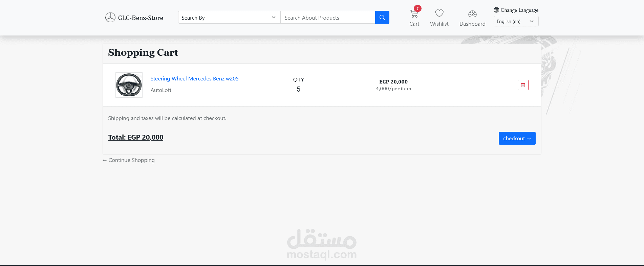Focus the Search About Products field
Image resolution: width=644 pixels, height=266 pixels.
(328, 17)
